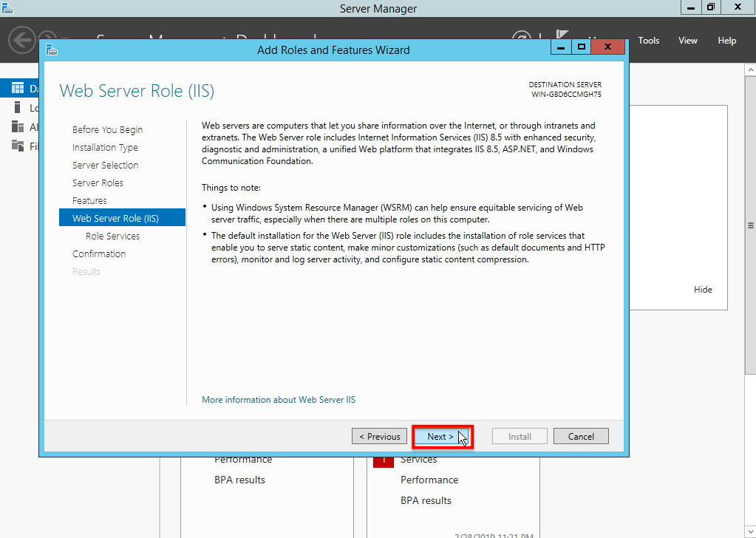756x538 pixels.
Task: Switch to the Server Roles step
Action: click(98, 183)
